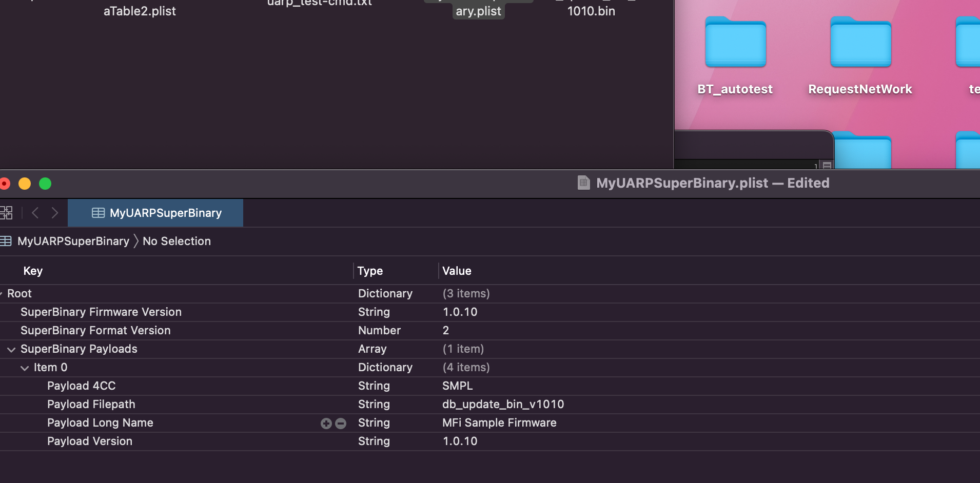Click the No Selection breadcrumb

point(177,241)
